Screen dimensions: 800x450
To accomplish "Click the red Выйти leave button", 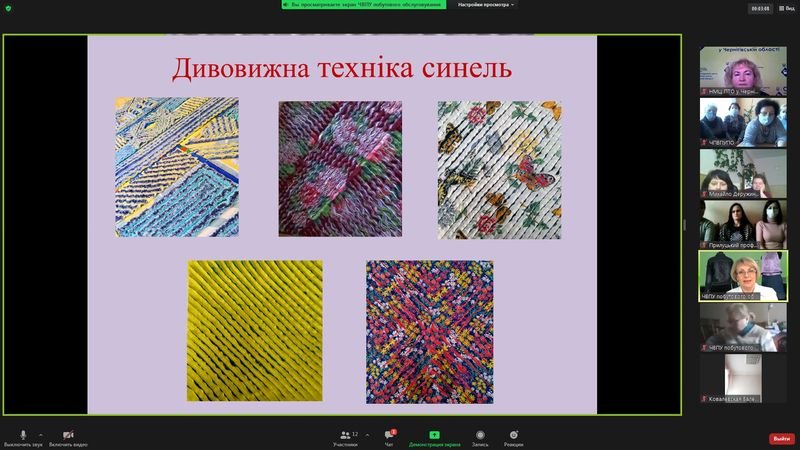I will (x=781, y=438).
